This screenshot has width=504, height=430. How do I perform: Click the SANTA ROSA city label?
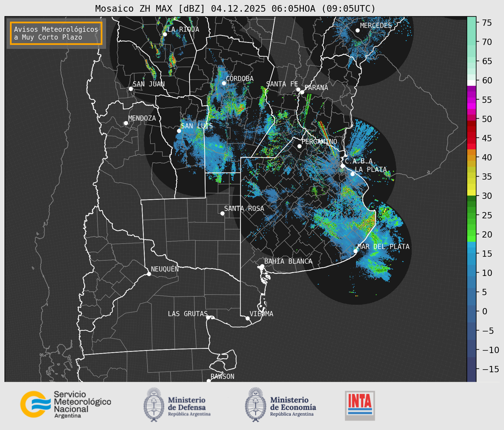(x=244, y=208)
